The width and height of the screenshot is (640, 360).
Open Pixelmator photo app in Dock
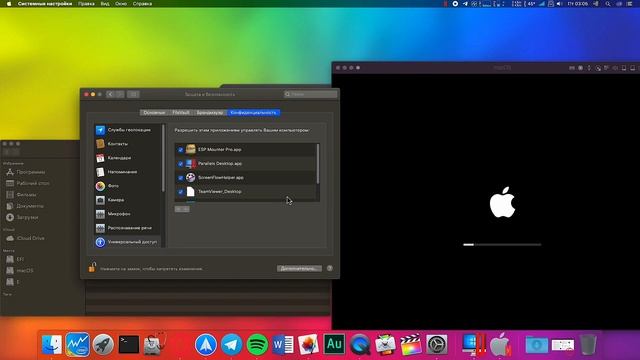(308, 344)
